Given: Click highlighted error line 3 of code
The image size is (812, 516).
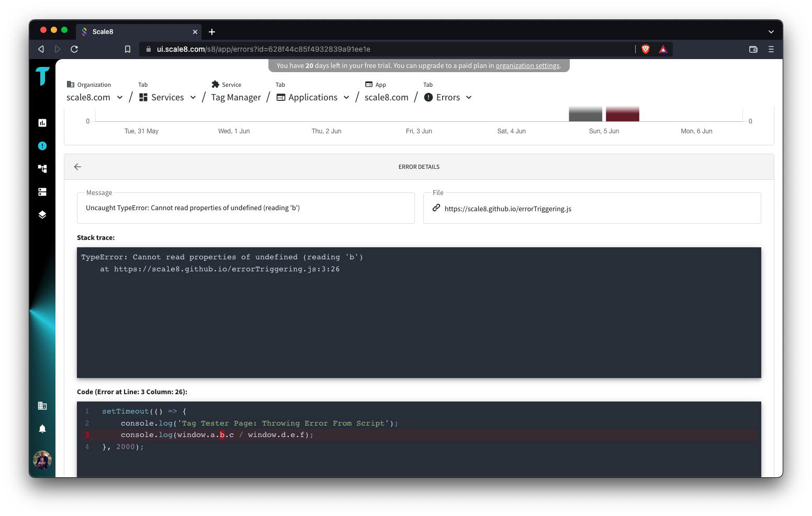Looking at the screenshot, I should 419,435.
